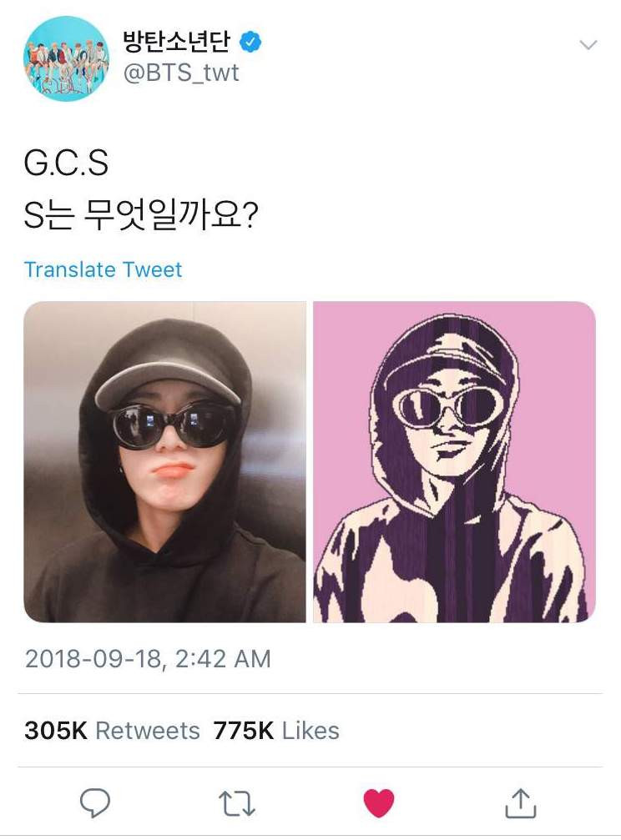Open the @BTS_twt handle

tap(181, 73)
